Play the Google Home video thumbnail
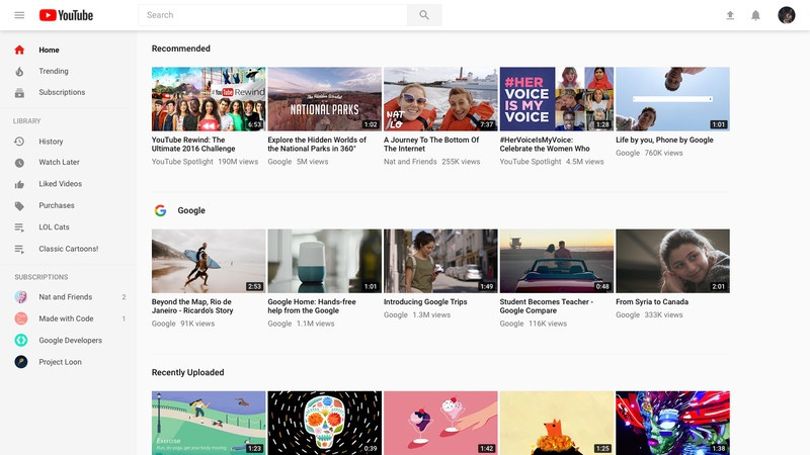This screenshot has width=810, height=455. (324, 261)
